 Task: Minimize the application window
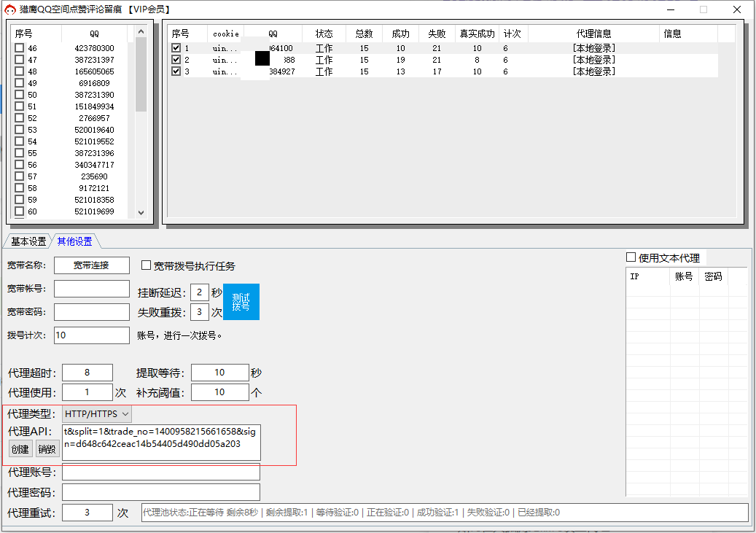click(670, 9)
